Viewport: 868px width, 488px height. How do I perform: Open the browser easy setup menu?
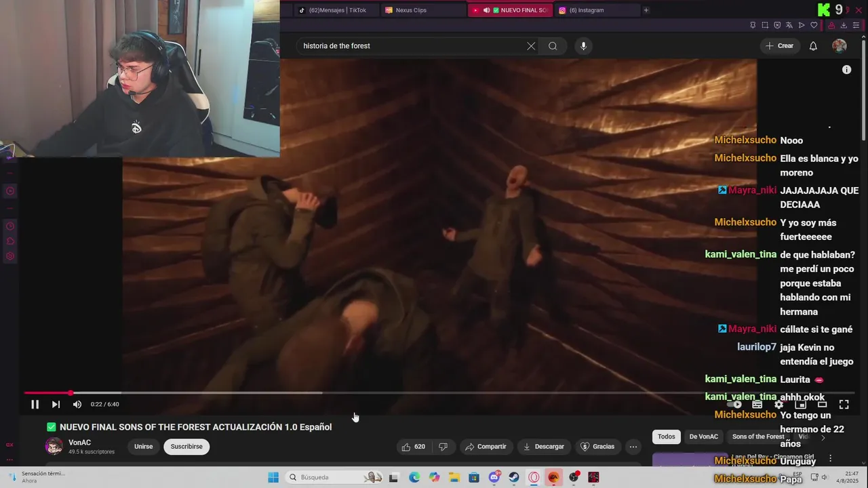coord(856,25)
